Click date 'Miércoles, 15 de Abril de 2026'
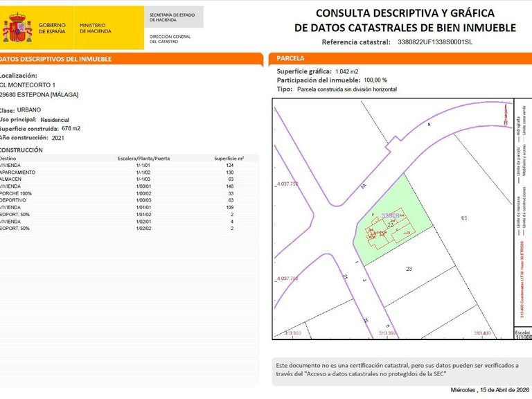532x399 pixels. [490, 390]
